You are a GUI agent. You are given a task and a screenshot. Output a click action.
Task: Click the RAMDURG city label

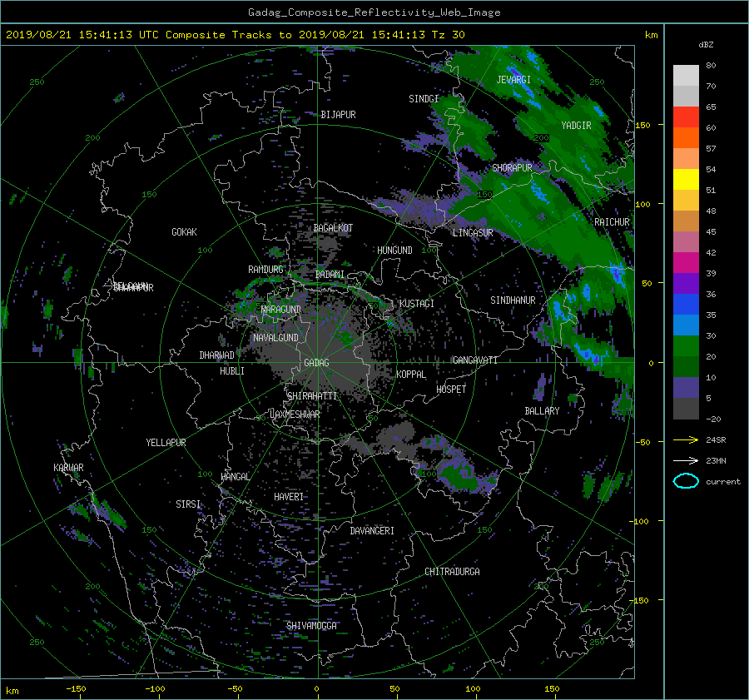tap(265, 270)
